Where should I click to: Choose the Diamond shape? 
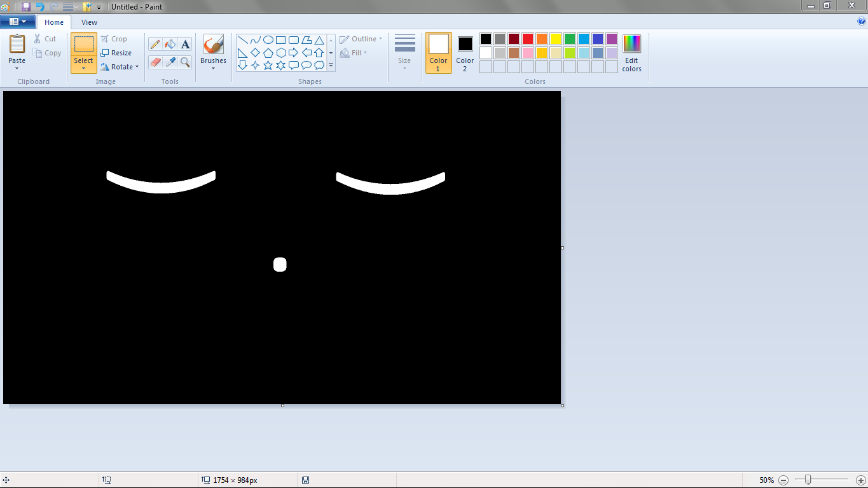pyautogui.click(x=255, y=53)
